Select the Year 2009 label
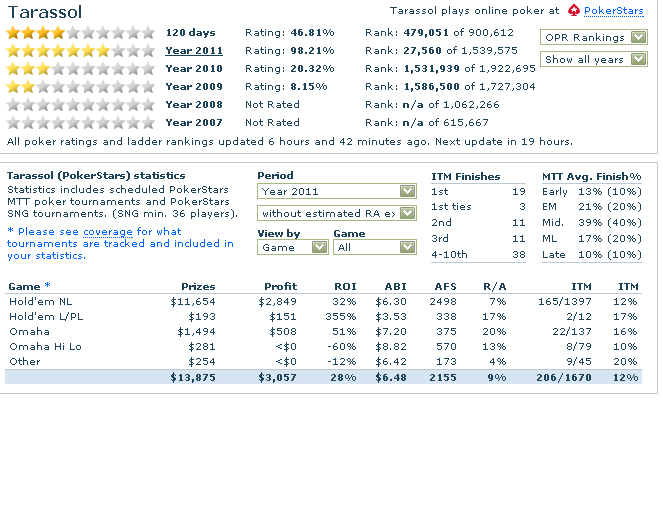663x512 pixels. coord(194,87)
